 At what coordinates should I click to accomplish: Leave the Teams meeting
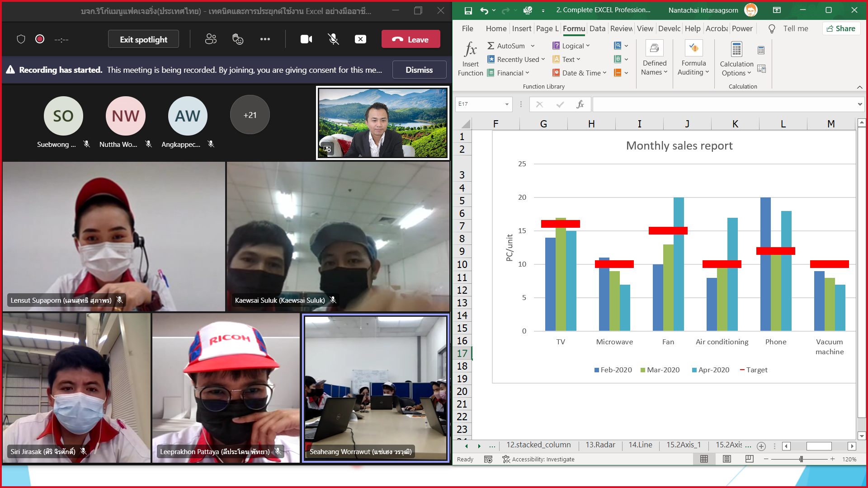coord(410,39)
